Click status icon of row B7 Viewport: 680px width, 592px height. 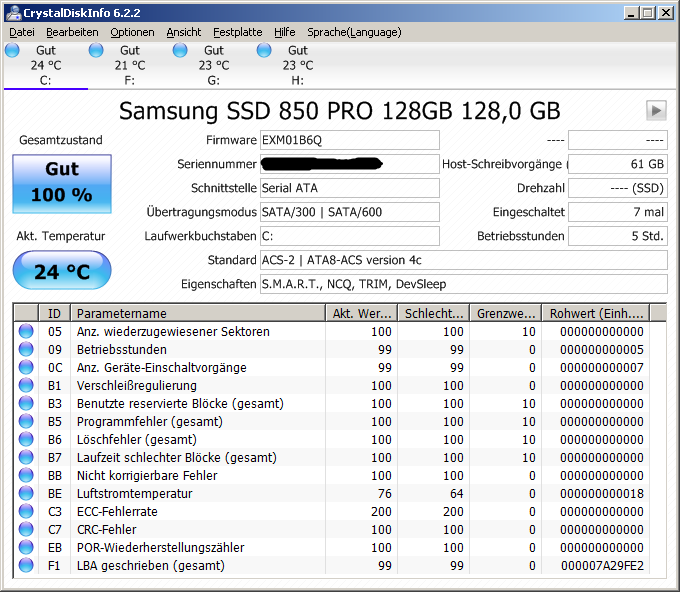(x=26, y=457)
